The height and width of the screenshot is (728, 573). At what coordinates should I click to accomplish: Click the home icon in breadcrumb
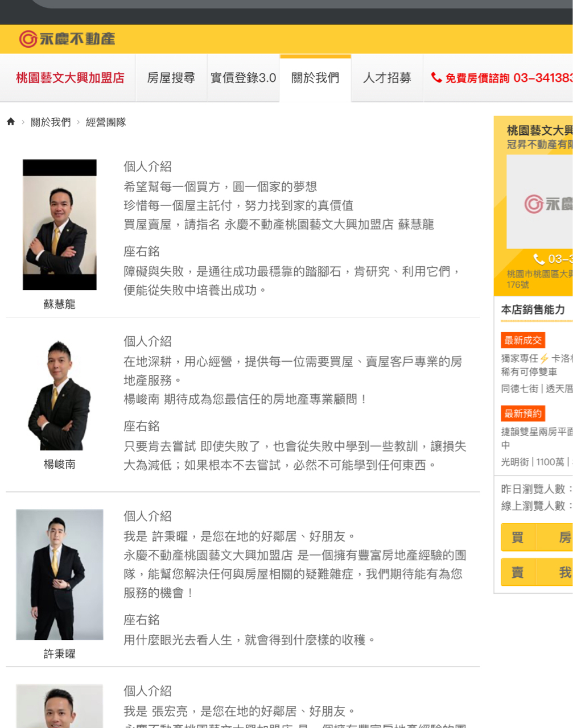(x=10, y=122)
